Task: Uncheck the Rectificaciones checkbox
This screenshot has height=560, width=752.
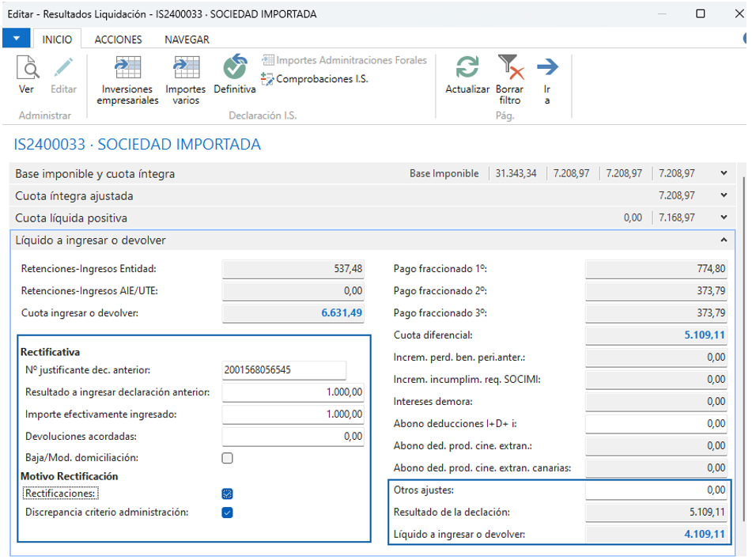Action: pyautogui.click(x=227, y=494)
